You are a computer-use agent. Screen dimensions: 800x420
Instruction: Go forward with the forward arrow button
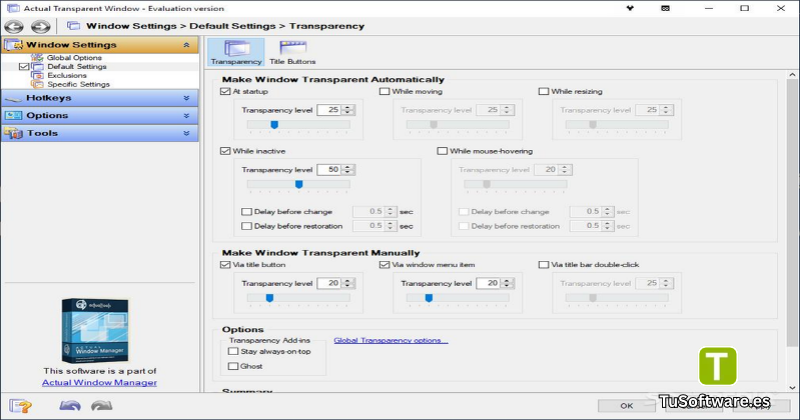(40, 27)
